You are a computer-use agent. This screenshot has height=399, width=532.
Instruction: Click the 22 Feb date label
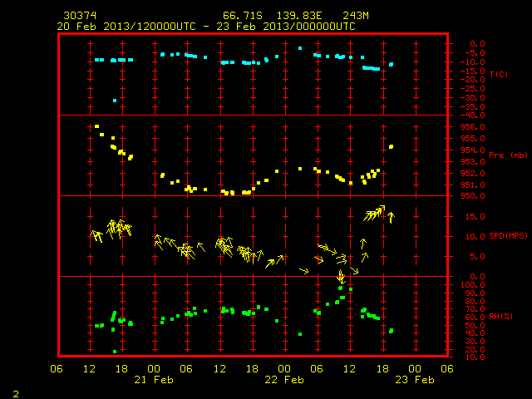[x=284, y=380]
